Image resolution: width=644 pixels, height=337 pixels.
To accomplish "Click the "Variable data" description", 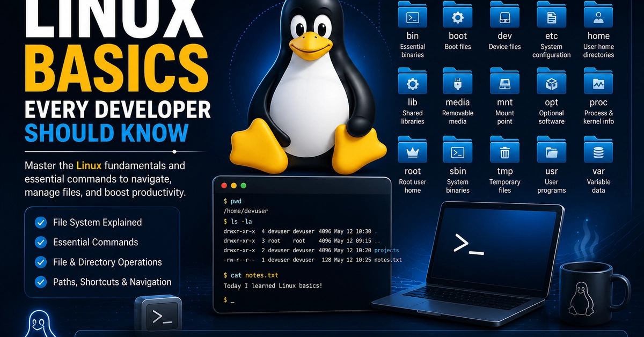I will tap(598, 186).
